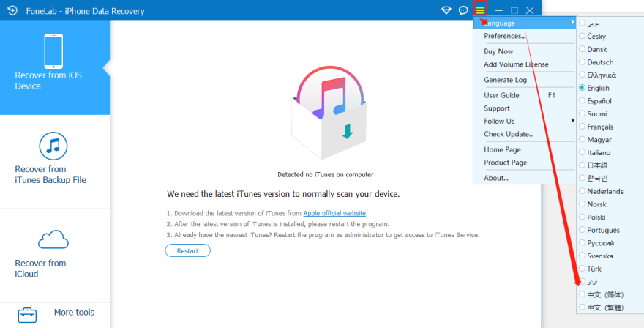Open the feedback chat bubble icon
Image resolution: width=644 pixels, height=328 pixels.
point(463,10)
